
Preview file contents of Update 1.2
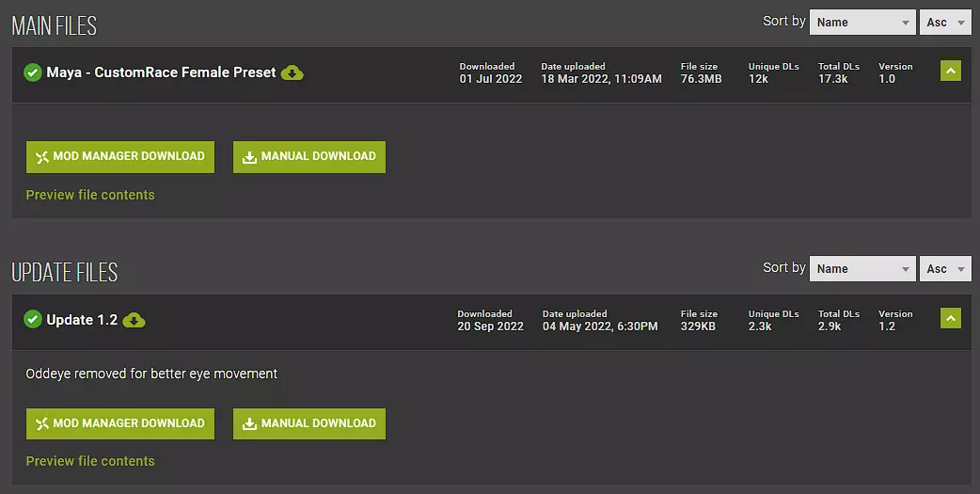(90, 461)
